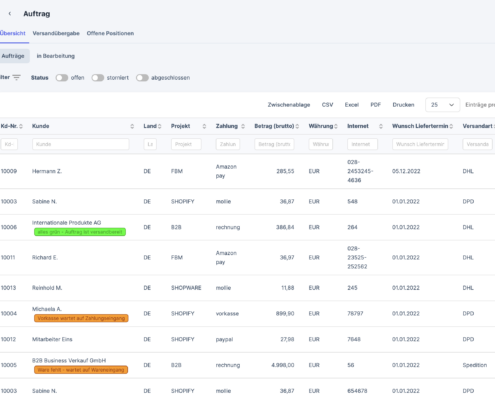This screenshot has height=400, width=495.
Task: Click Spedition shipping cell
Action: [x=475, y=365]
